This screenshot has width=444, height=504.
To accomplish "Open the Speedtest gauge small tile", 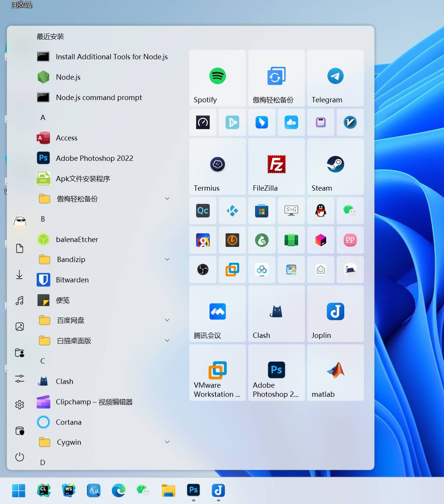I will coord(203,122).
